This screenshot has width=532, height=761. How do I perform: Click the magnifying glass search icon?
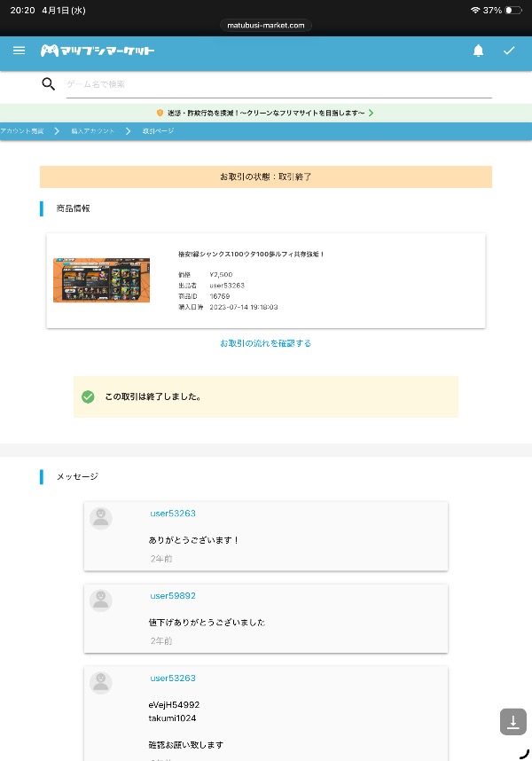pyautogui.click(x=49, y=84)
